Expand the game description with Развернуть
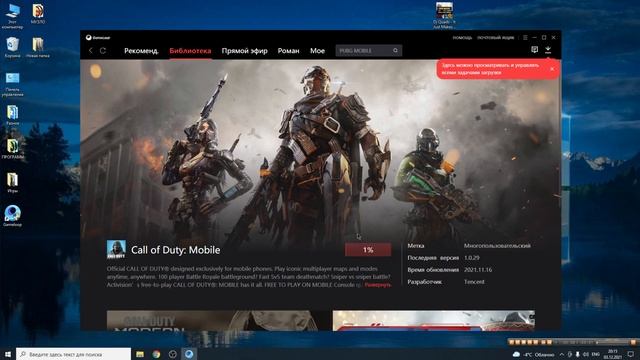640x360 pixels. 378,285
